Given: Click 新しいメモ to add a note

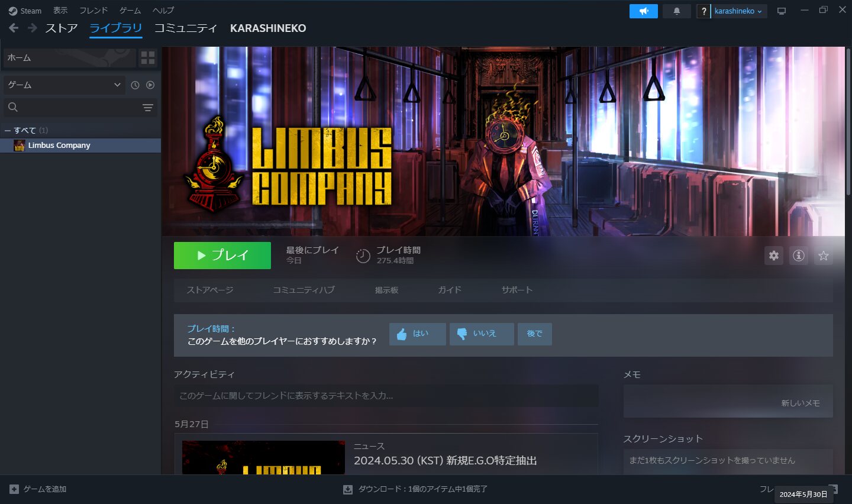Looking at the screenshot, I should [801, 403].
